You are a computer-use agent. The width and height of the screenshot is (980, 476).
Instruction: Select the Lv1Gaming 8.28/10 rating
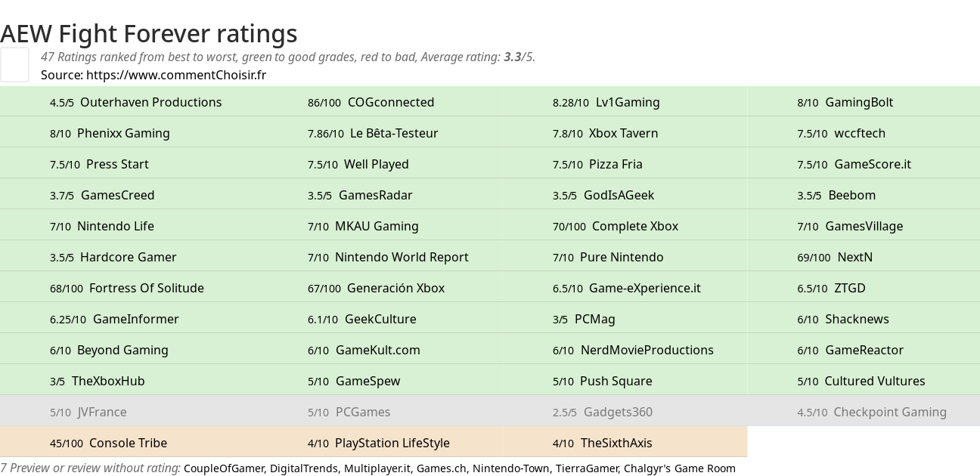[x=606, y=102]
